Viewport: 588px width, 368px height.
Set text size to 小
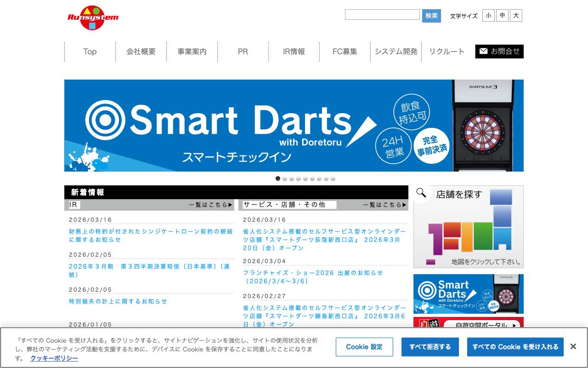tap(488, 15)
